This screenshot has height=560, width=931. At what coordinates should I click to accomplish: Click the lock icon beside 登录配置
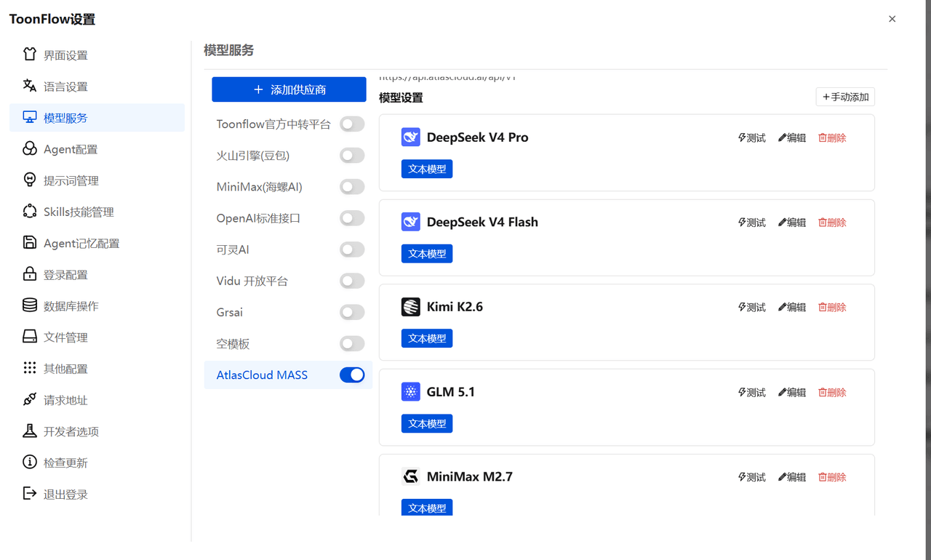click(30, 274)
